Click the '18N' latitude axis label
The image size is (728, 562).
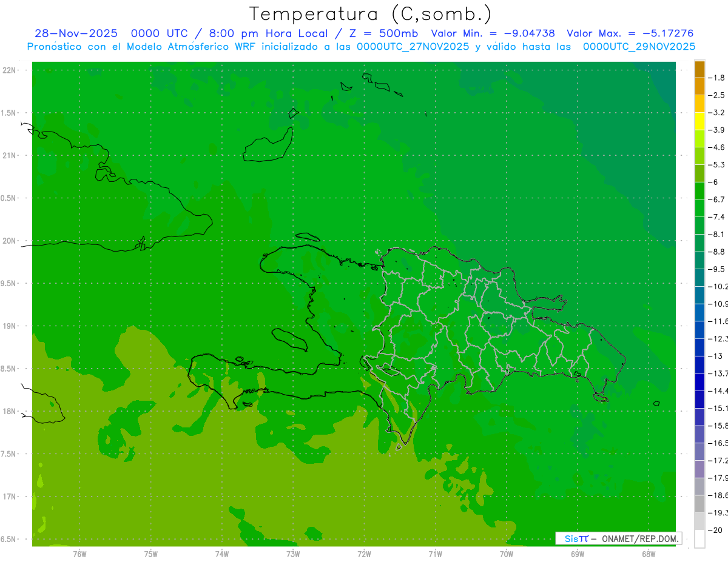point(10,411)
